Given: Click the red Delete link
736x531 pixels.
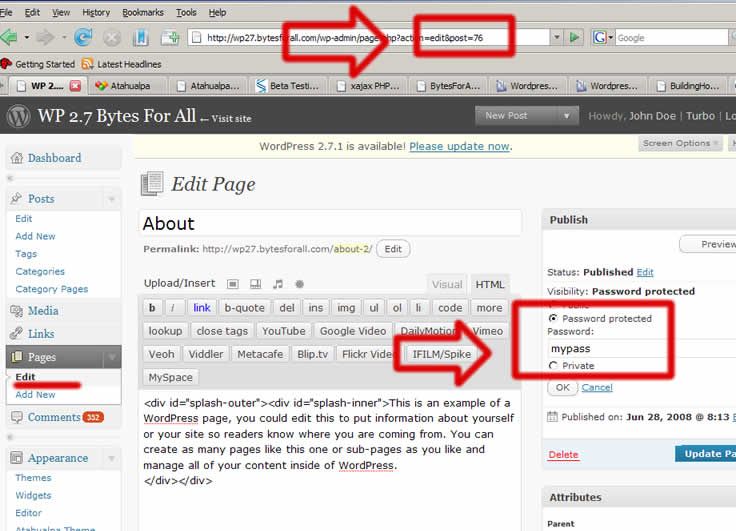Looking at the screenshot, I should [563, 454].
